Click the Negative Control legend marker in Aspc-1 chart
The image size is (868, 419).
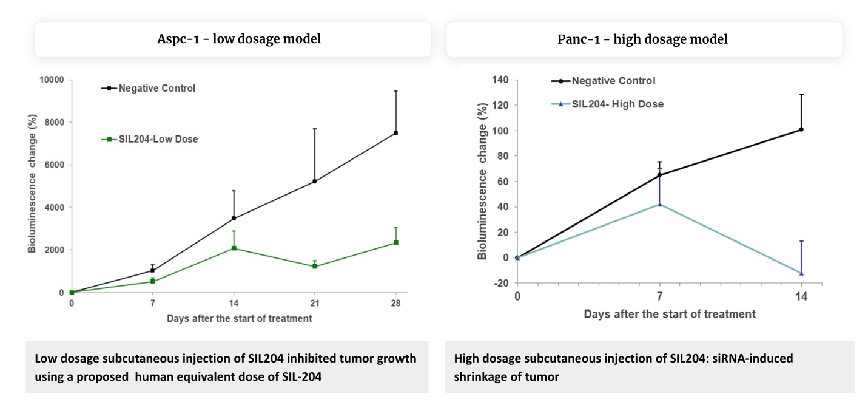click(x=109, y=89)
